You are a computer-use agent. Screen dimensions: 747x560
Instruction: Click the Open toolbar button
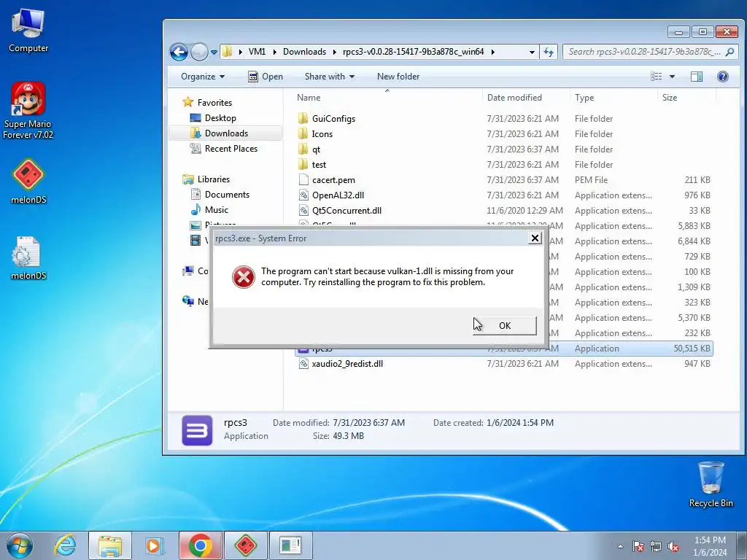point(266,76)
